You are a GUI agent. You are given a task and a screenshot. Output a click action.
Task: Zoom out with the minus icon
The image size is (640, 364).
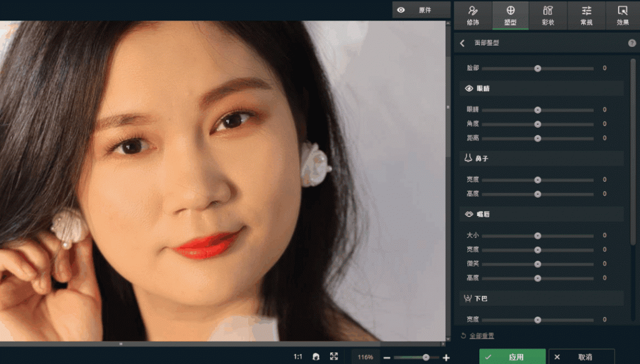(387, 358)
